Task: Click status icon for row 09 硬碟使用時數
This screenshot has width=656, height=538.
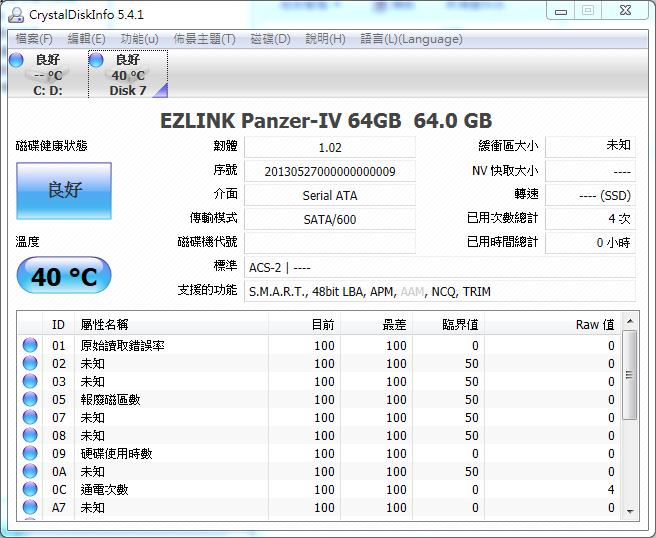Action: (x=30, y=453)
